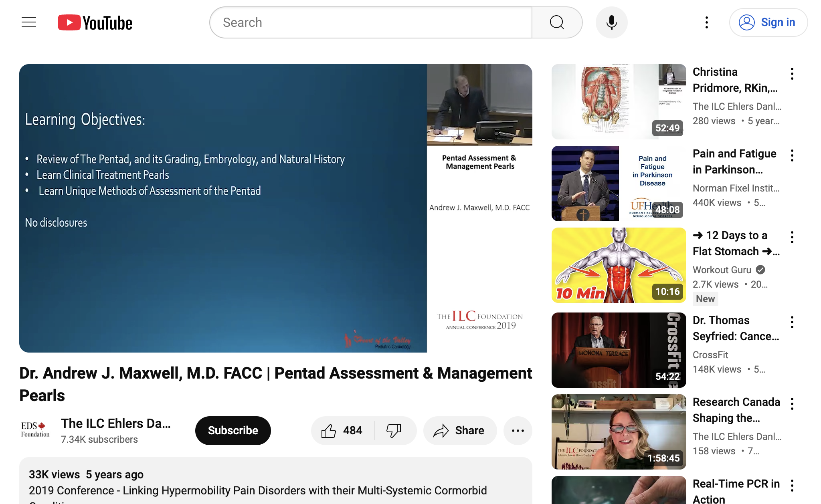The image size is (821, 504).
Task: Click into the Search input field
Action: 371,22
